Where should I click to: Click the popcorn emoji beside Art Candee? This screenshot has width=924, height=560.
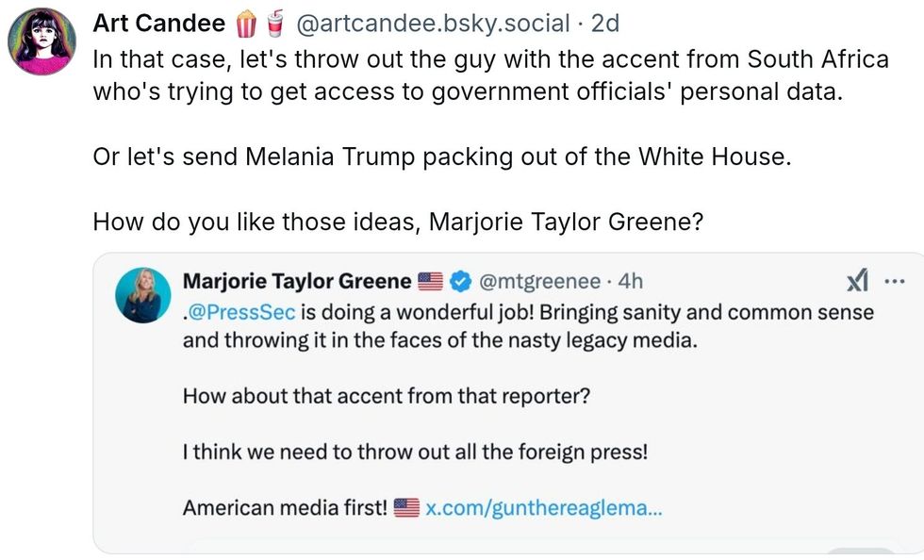click(x=245, y=23)
